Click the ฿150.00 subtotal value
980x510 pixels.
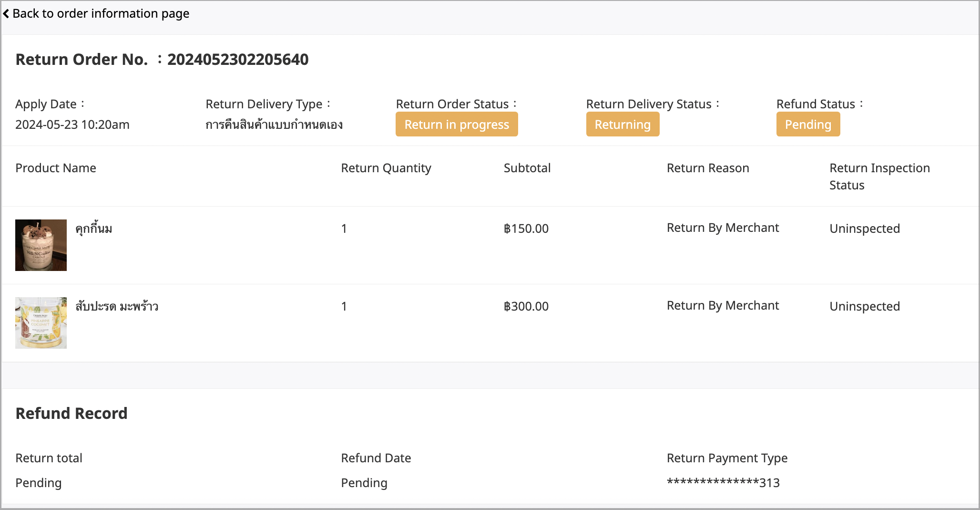pyautogui.click(x=526, y=229)
